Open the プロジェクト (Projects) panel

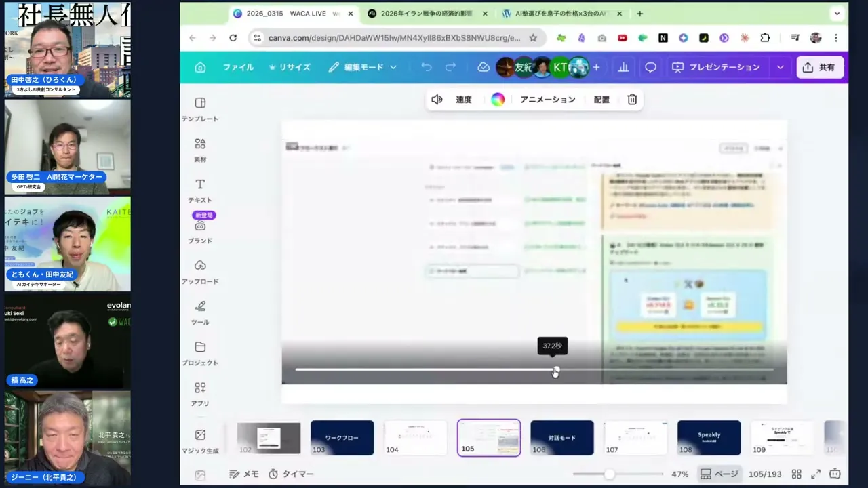200,352
